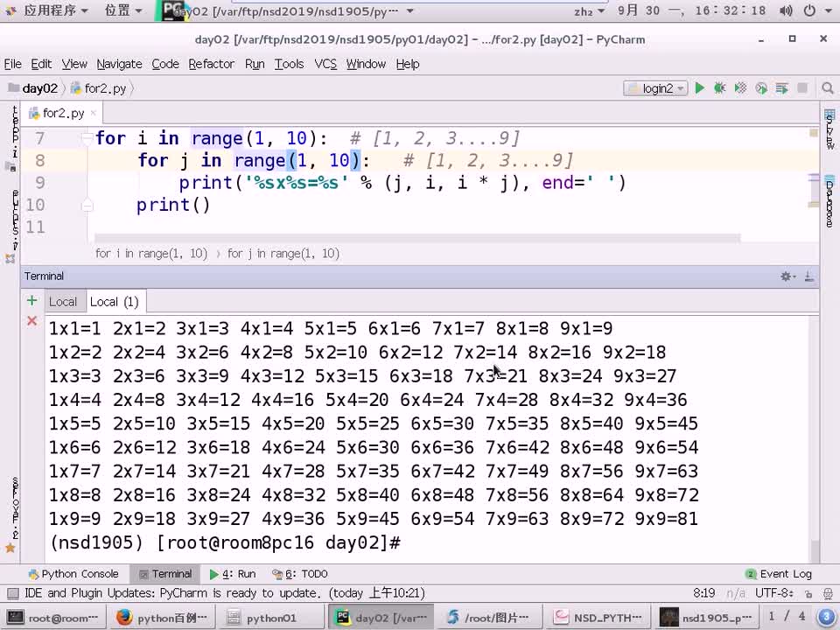
Task: Switch to nsd1905_p taskbar window
Action: (x=707, y=618)
